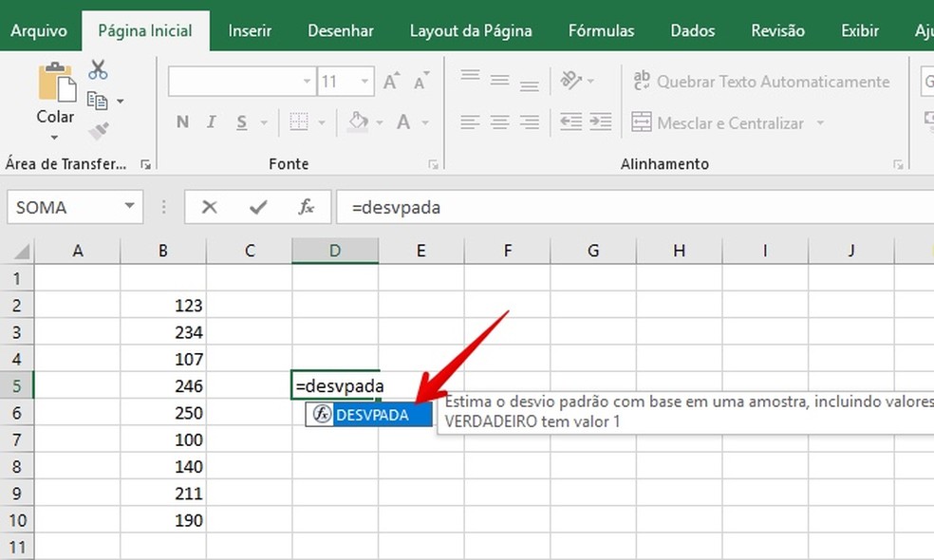Screen dimensions: 934x560
Task: Click the Mesclar e Centralizar icon
Action: [642, 122]
